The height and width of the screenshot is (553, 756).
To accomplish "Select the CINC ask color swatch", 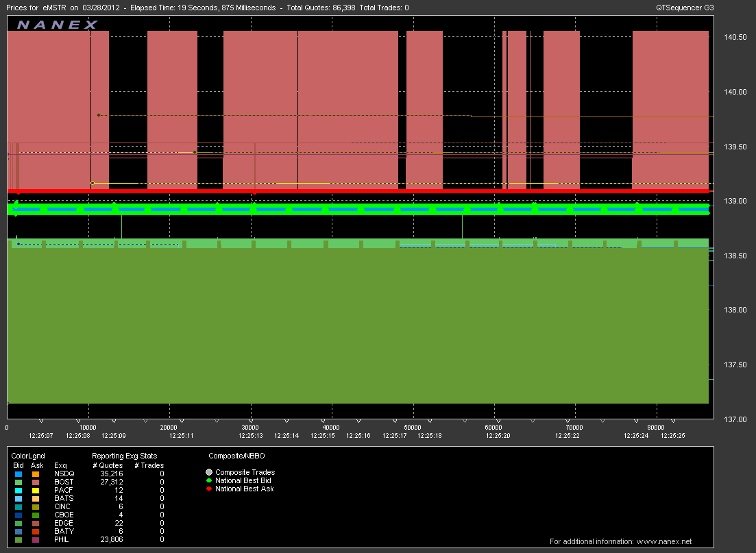I will click(36, 506).
